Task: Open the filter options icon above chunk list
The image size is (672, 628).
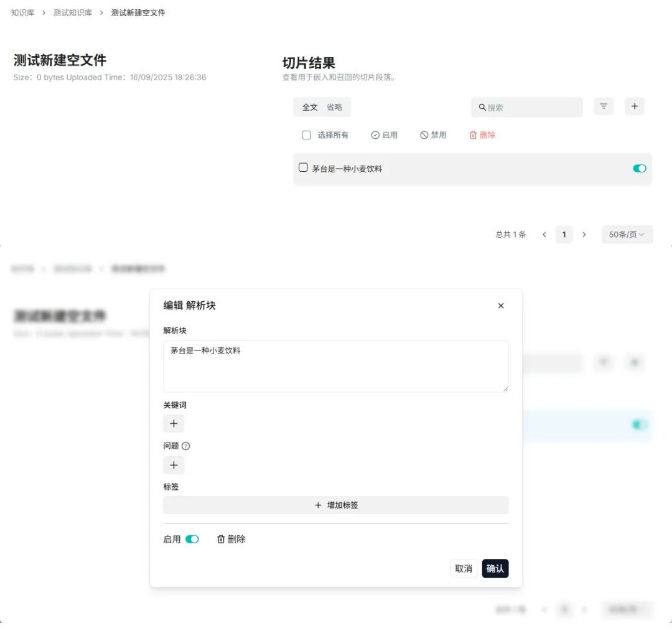Action: 603,106
